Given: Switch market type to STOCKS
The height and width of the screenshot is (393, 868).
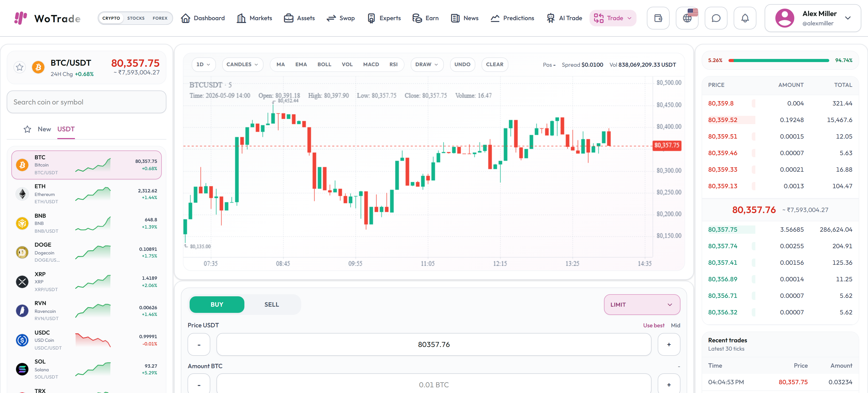Looking at the screenshot, I should [136, 18].
